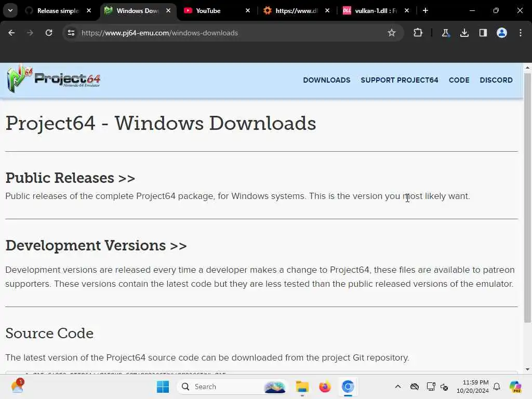
Task: Close the Windows Downloads tab
Action: [x=168, y=10]
